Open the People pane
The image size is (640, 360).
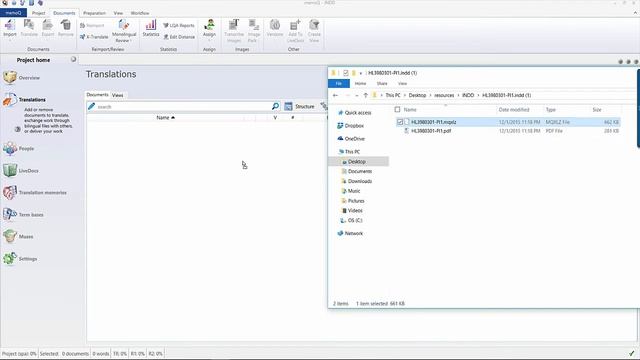19,149
